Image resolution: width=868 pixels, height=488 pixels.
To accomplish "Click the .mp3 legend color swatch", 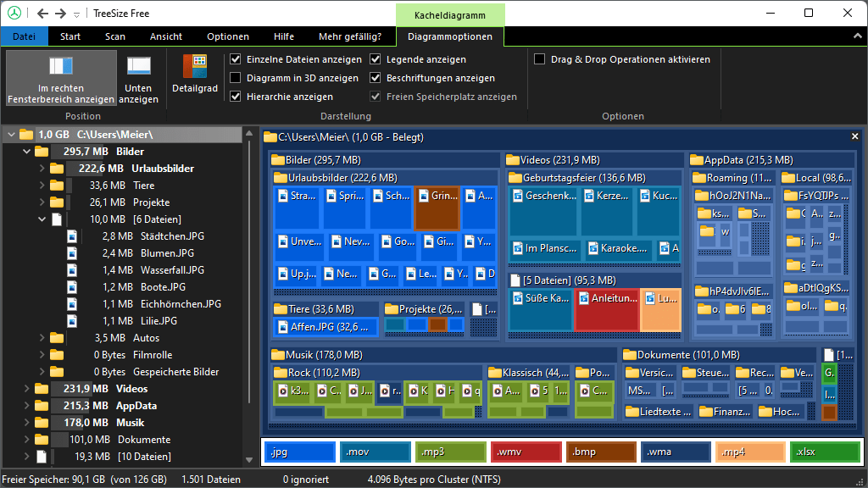I will [x=451, y=452].
